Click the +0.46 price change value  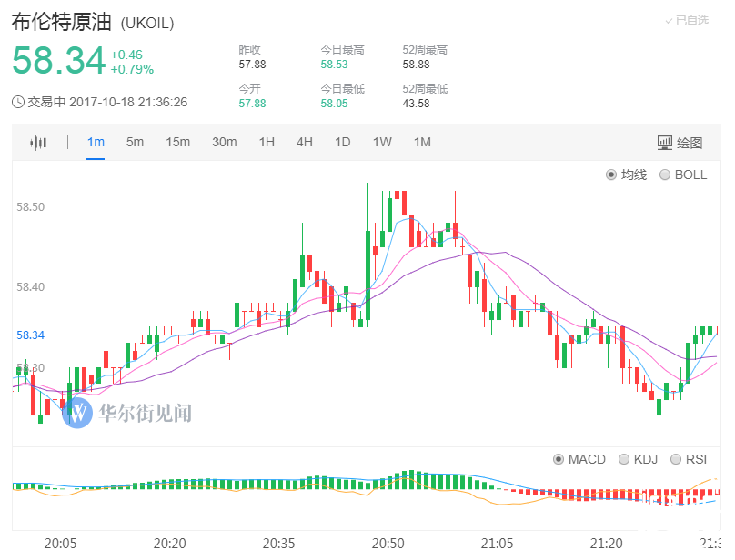[126, 55]
